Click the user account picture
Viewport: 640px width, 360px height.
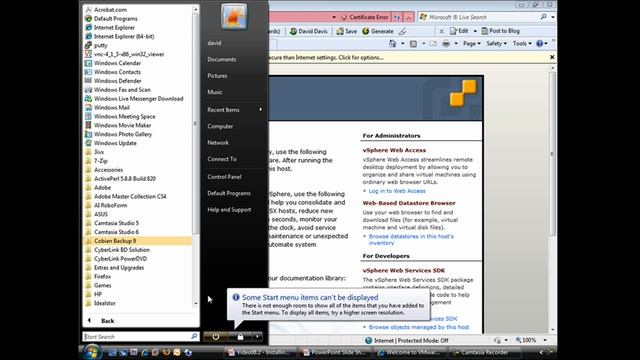[234, 17]
